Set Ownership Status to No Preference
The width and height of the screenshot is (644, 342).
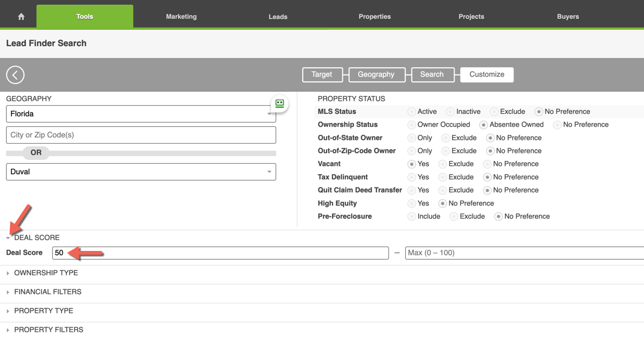[x=557, y=125]
